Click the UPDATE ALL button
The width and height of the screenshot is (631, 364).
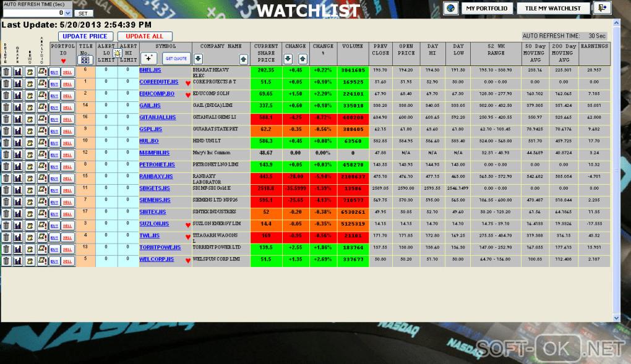[145, 36]
